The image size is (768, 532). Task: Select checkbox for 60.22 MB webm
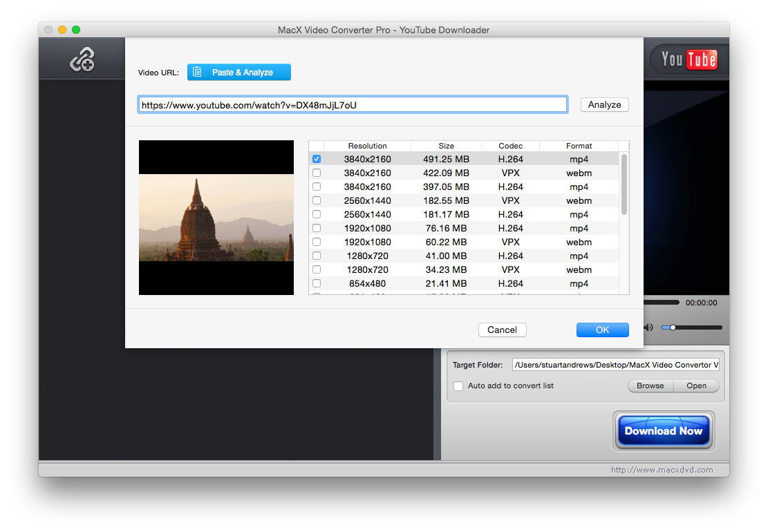[x=317, y=242]
